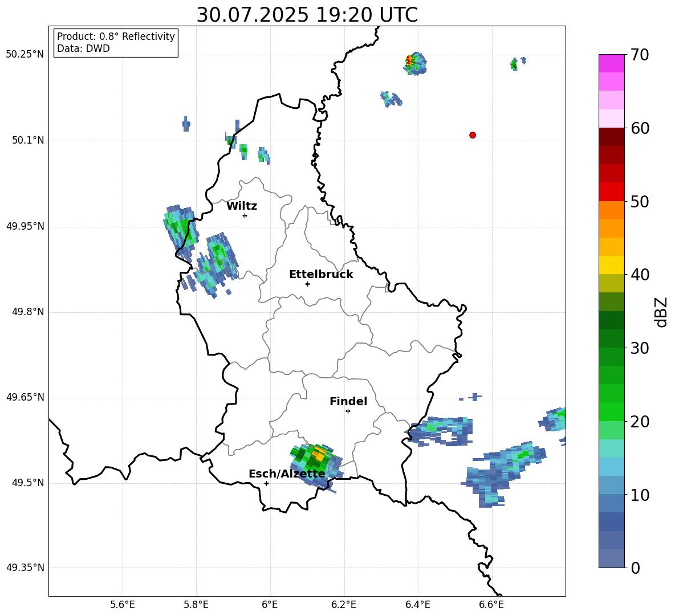Click the colorbar value 0
This screenshot has height=616, width=675.
point(635,568)
